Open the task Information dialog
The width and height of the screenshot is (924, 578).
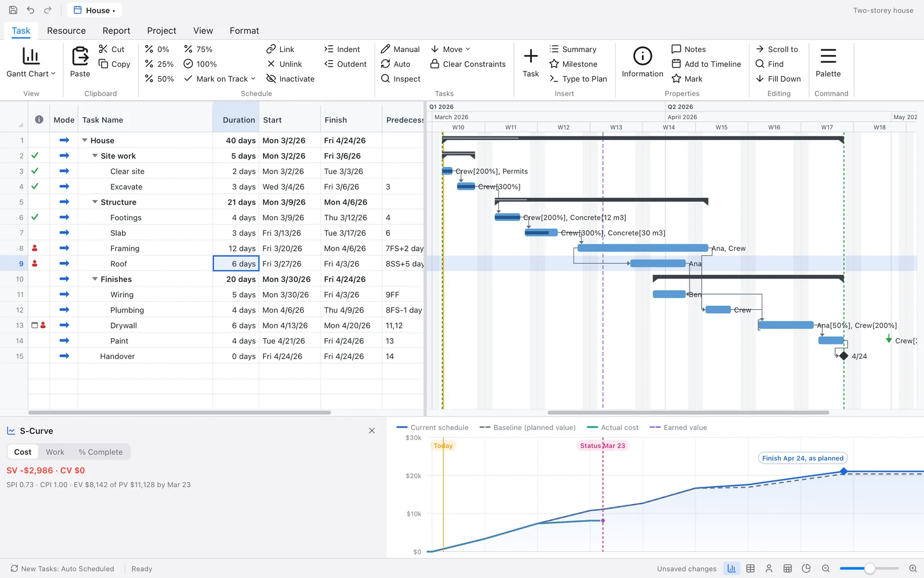click(x=642, y=62)
